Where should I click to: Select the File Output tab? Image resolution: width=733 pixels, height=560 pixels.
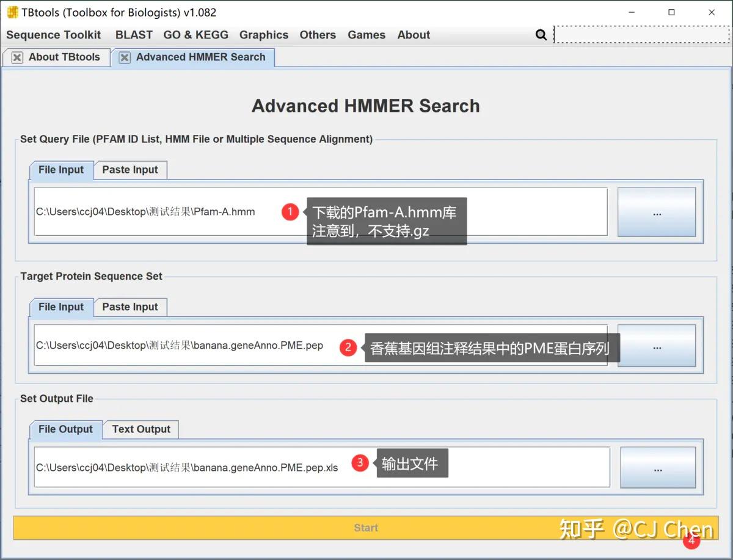[65, 429]
